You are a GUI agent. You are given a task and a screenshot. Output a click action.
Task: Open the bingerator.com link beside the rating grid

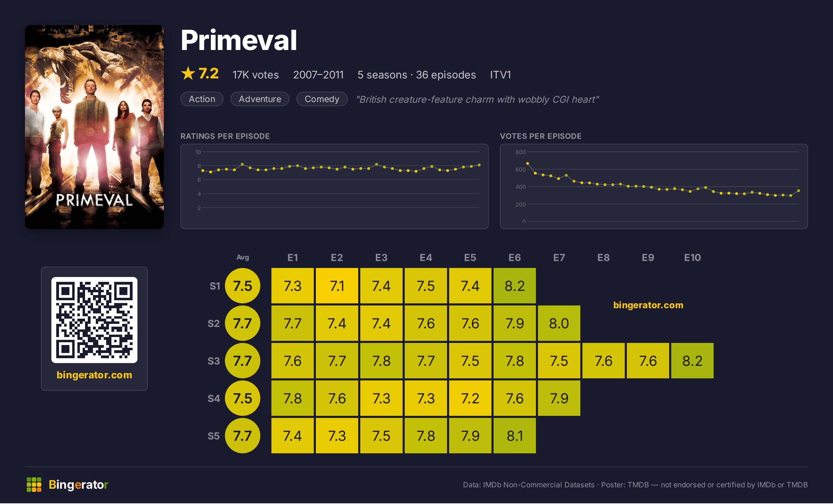(x=648, y=305)
